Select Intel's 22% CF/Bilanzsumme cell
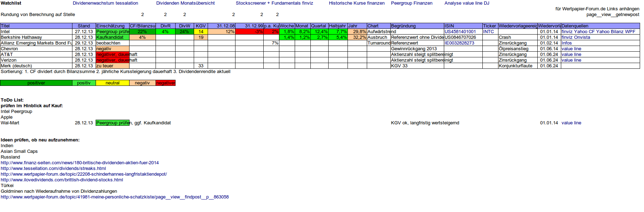Screen dimensions: 644x212 pos(142,32)
